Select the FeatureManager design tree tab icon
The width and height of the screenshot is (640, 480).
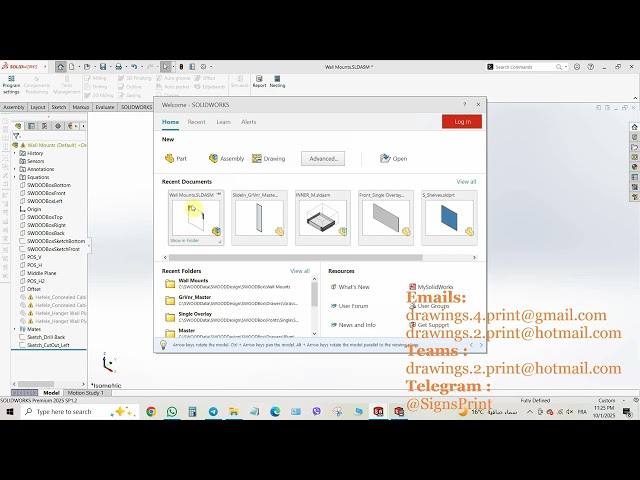tap(18, 126)
